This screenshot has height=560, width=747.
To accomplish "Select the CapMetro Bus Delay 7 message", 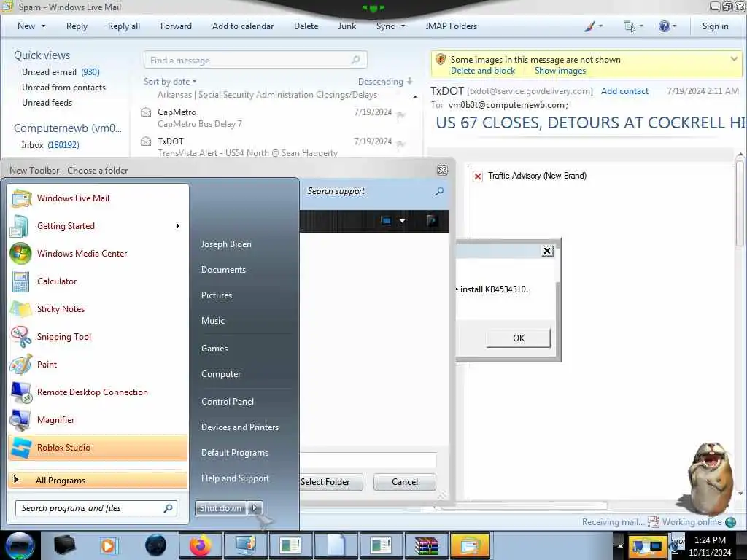I will click(276, 117).
